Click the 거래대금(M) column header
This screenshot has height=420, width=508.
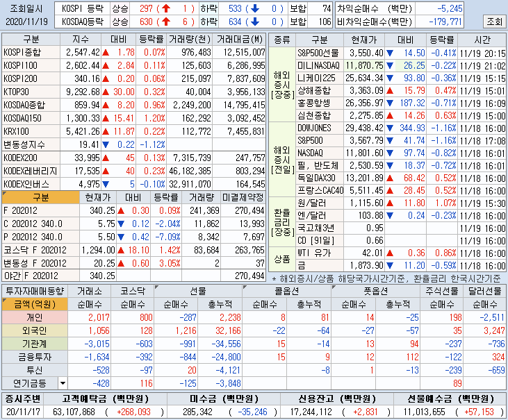pyautogui.click(x=239, y=40)
